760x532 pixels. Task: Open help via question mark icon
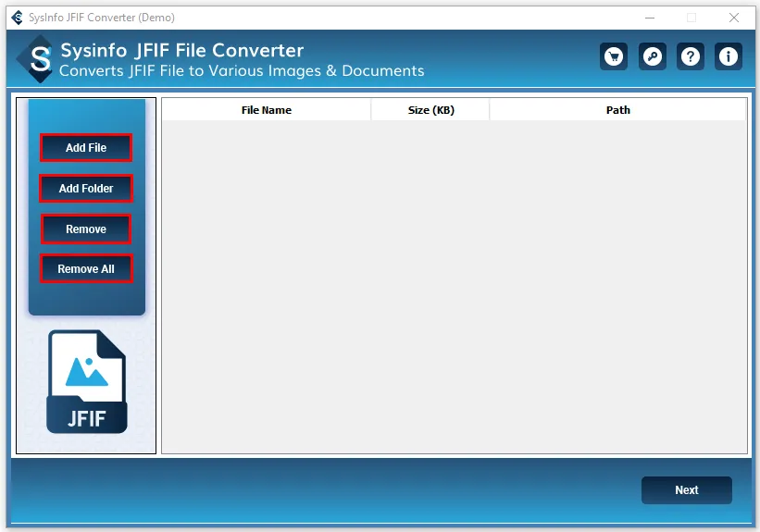click(x=691, y=56)
